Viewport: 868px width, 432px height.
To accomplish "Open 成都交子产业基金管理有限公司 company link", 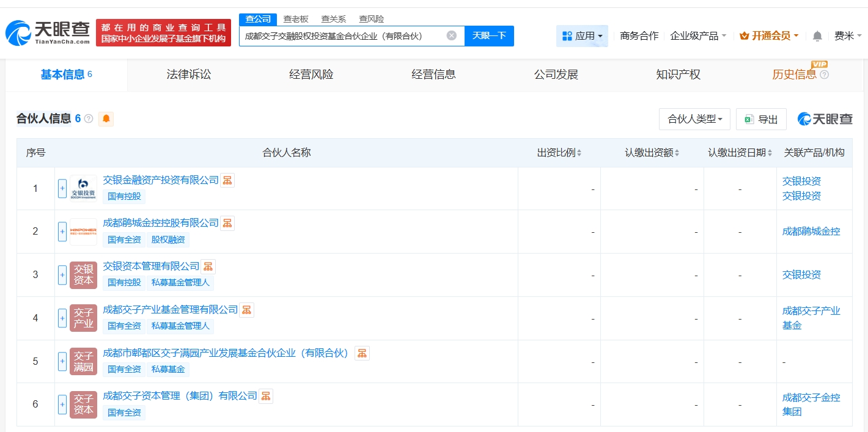I will pos(171,310).
